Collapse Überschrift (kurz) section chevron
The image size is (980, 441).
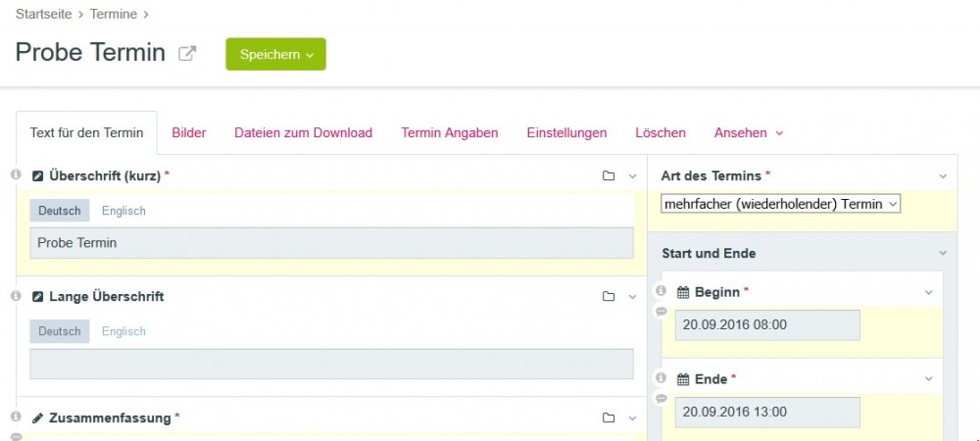[632, 176]
